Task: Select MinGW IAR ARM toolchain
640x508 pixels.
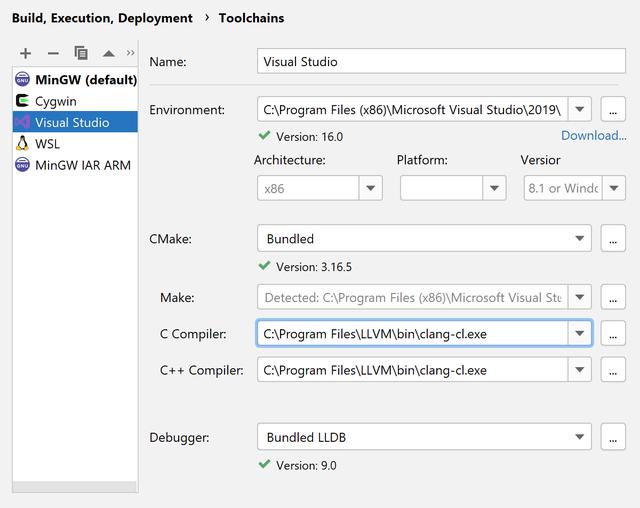Action: click(75, 165)
